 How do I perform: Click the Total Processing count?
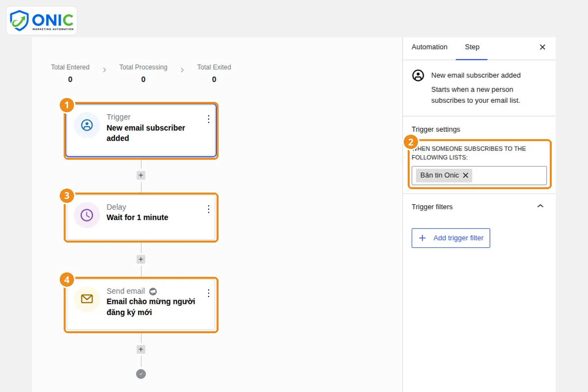point(143,79)
